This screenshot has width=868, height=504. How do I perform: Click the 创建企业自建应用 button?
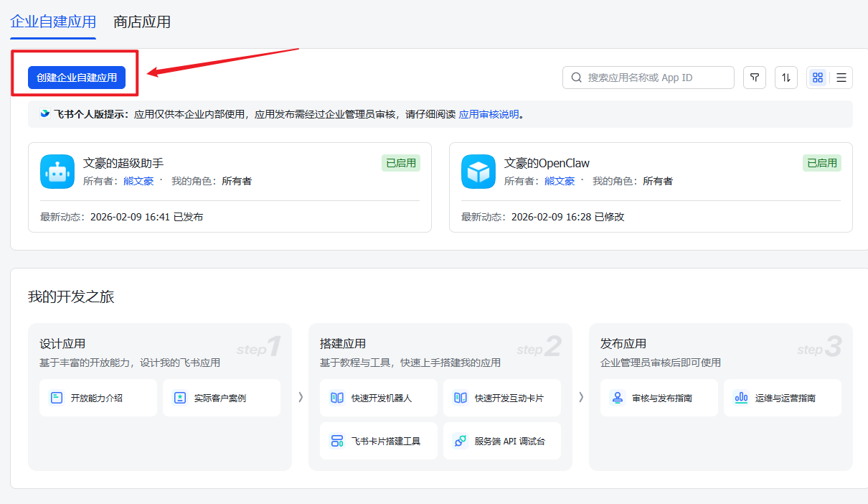(77, 75)
